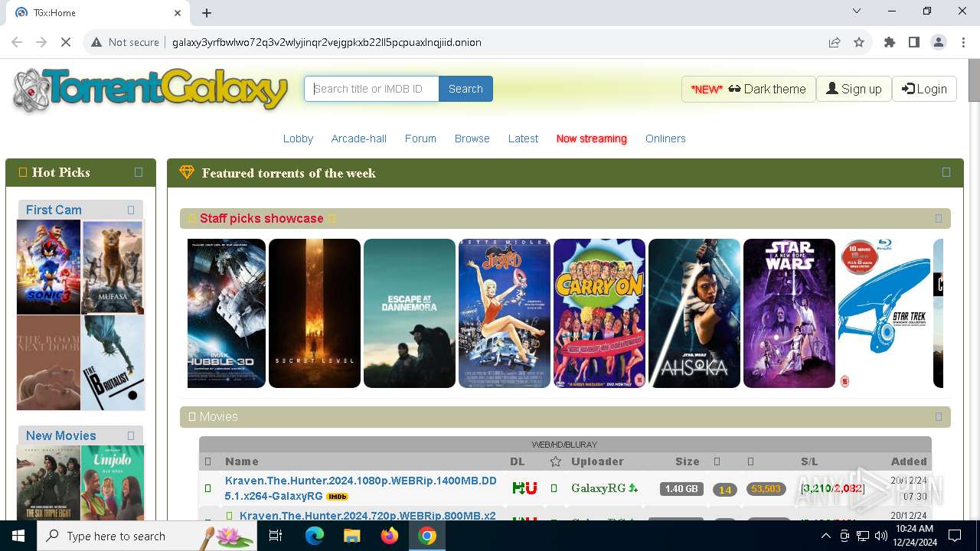Viewport: 980px width, 551px height.
Task: Open the TorrentGalaxy logo home link
Action: click(x=150, y=90)
